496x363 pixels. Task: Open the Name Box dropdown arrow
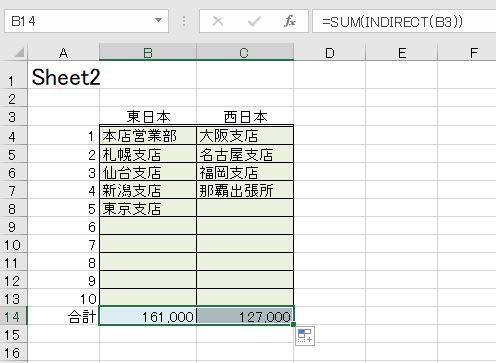(159, 21)
